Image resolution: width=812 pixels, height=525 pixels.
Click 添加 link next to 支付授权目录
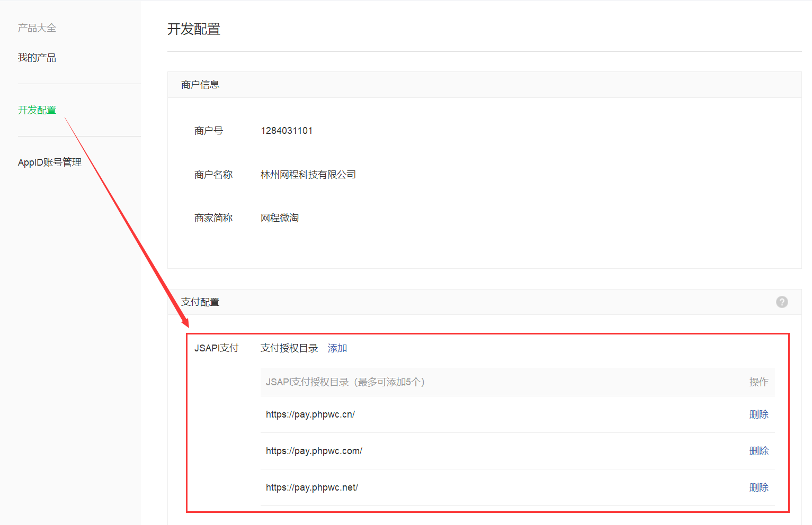[337, 348]
